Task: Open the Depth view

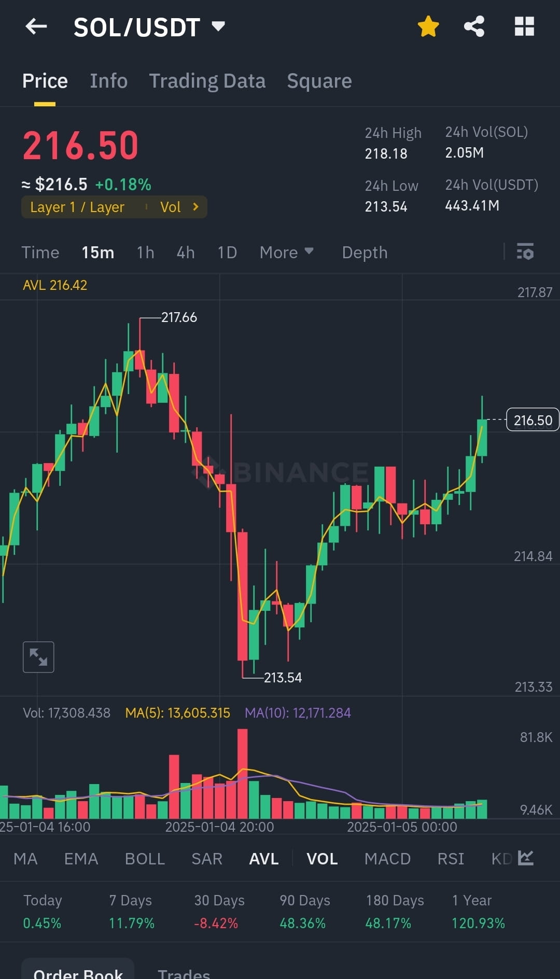Action: pyautogui.click(x=365, y=253)
